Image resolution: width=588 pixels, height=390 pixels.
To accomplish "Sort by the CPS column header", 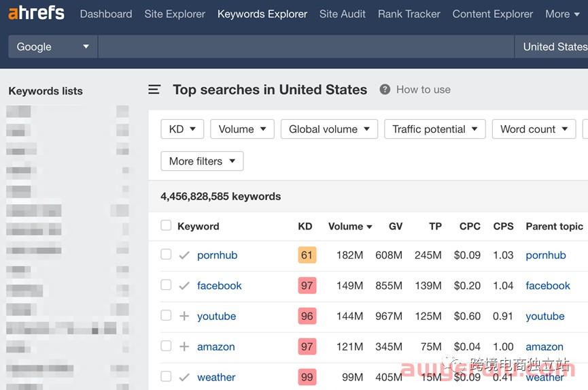I will pyautogui.click(x=503, y=227).
